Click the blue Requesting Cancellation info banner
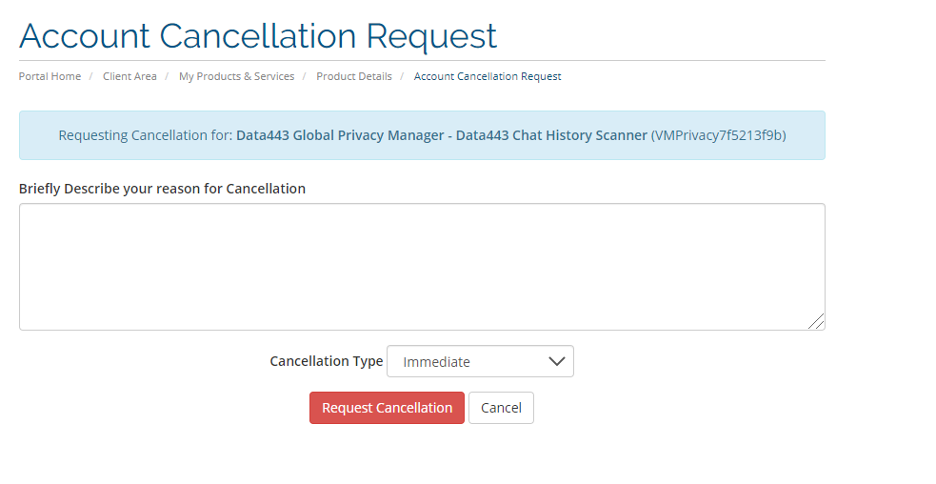Screen dimensions: 936x484 click(x=422, y=135)
